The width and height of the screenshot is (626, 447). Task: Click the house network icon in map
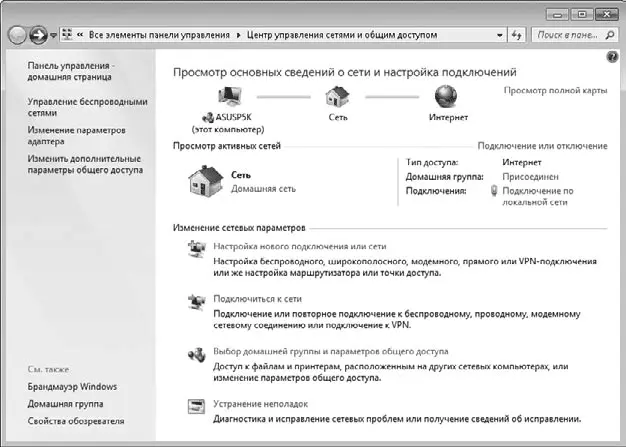[x=337, y=97]
